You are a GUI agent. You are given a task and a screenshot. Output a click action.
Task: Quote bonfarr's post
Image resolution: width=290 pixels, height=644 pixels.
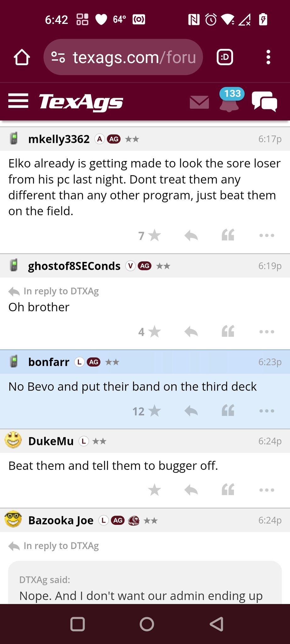tap(228, 411)
